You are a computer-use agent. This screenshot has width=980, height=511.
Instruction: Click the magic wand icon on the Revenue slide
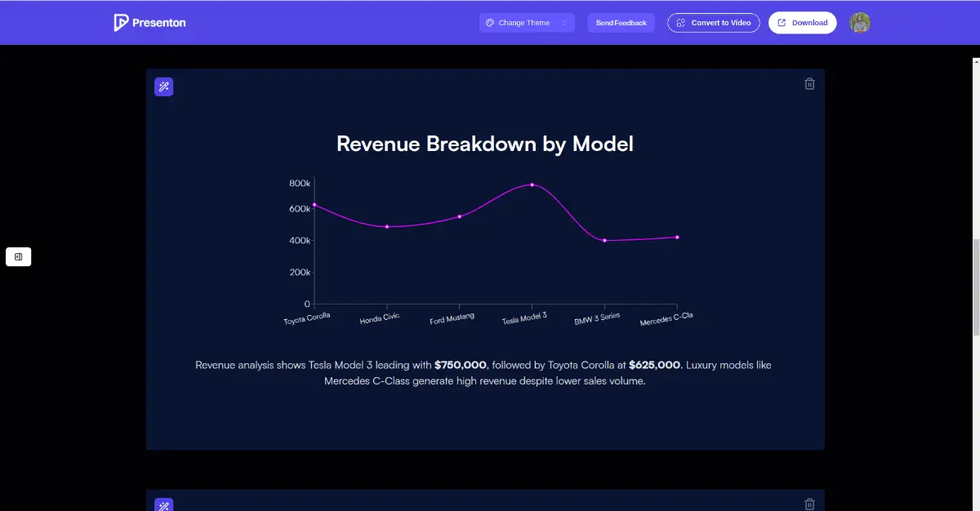coord(164,87)
